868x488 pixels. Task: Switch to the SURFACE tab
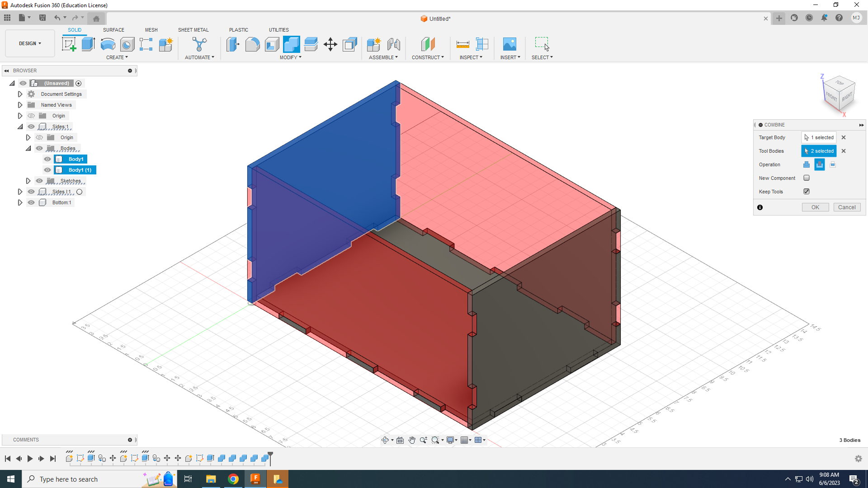click(113, 30)
